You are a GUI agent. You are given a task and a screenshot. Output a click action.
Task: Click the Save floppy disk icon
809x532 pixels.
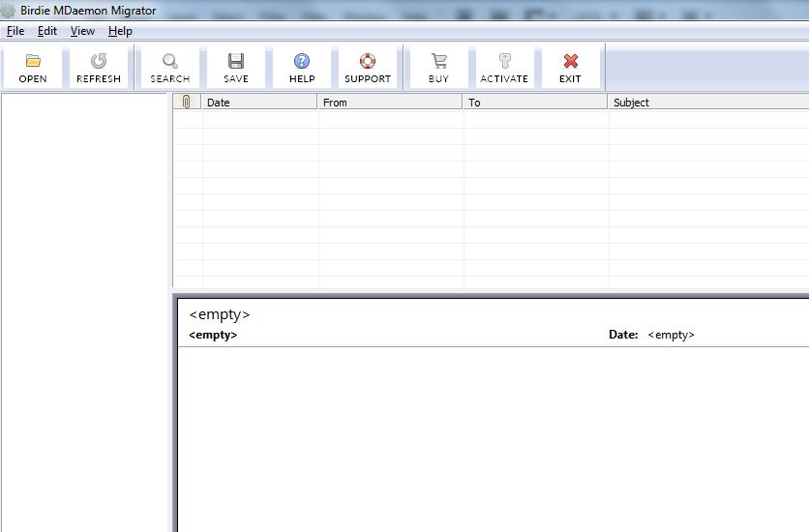(235, 61)
